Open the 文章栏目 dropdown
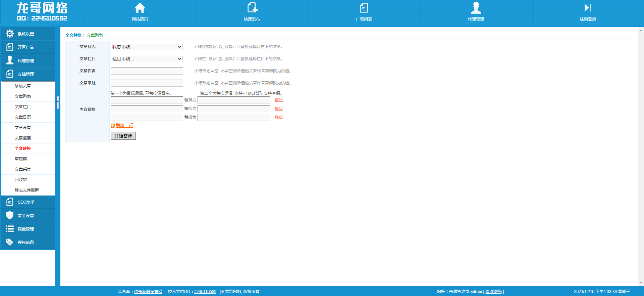 coord(147,59)
